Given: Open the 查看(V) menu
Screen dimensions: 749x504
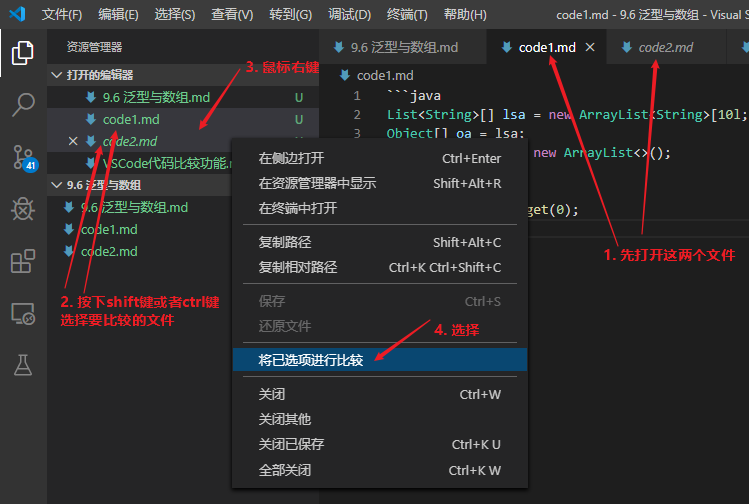Looking at the screenshot, I should (x=232, y=14).
